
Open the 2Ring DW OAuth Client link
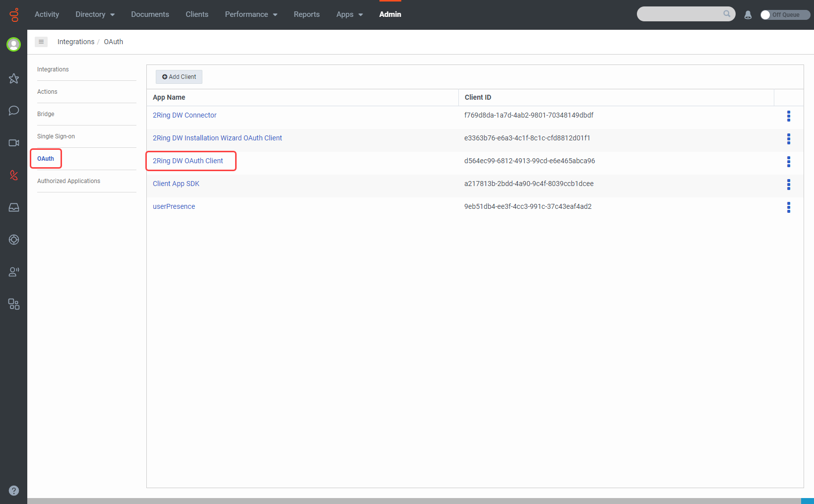[x=188, y=161]
